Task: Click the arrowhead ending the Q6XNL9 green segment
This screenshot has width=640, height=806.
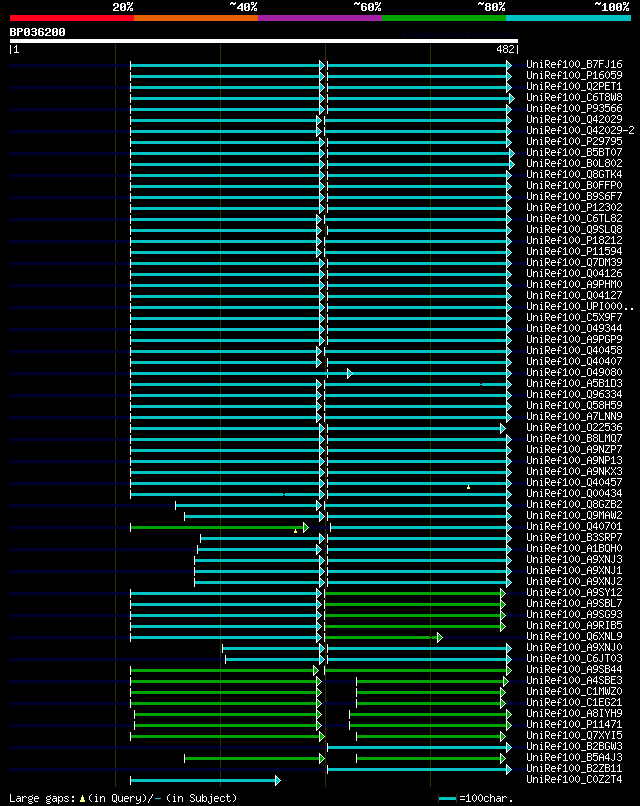Action: coord(440,638)
